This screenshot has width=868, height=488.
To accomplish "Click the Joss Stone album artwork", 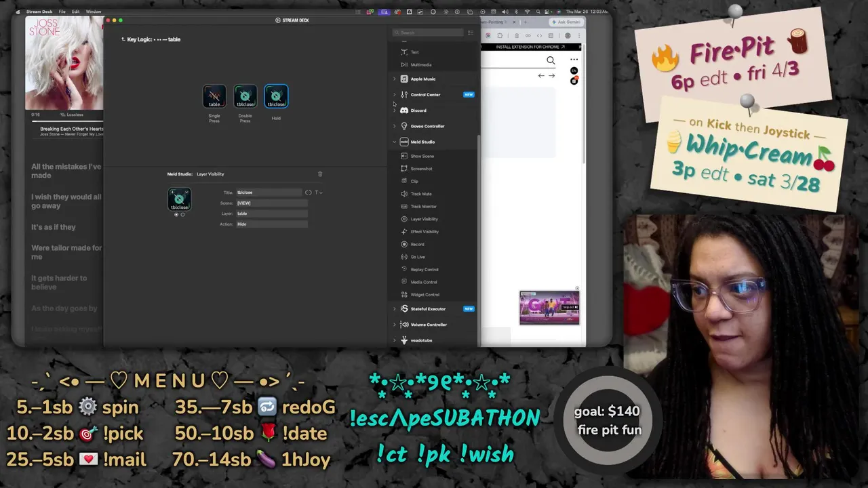I will (x=64, y=63).
